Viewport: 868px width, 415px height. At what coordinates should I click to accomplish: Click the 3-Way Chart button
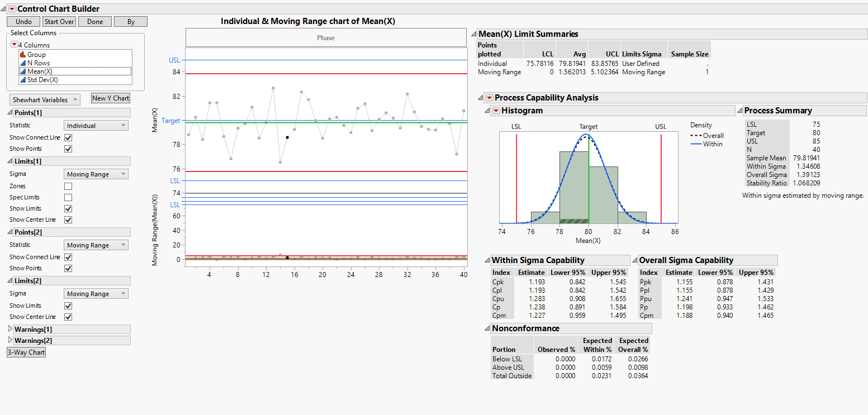(x=26, y=352)
